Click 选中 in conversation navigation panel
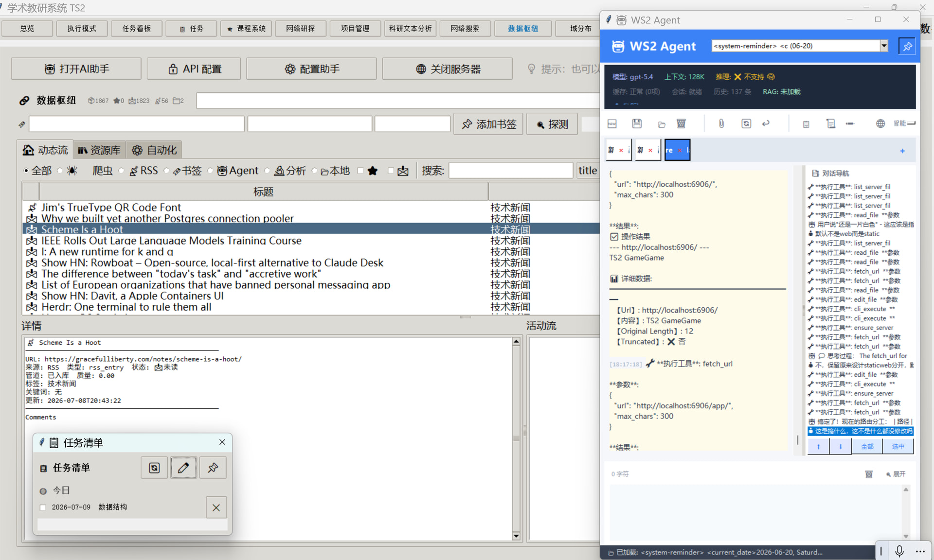Viewport: 934px width, 560px height. [898, 446]
